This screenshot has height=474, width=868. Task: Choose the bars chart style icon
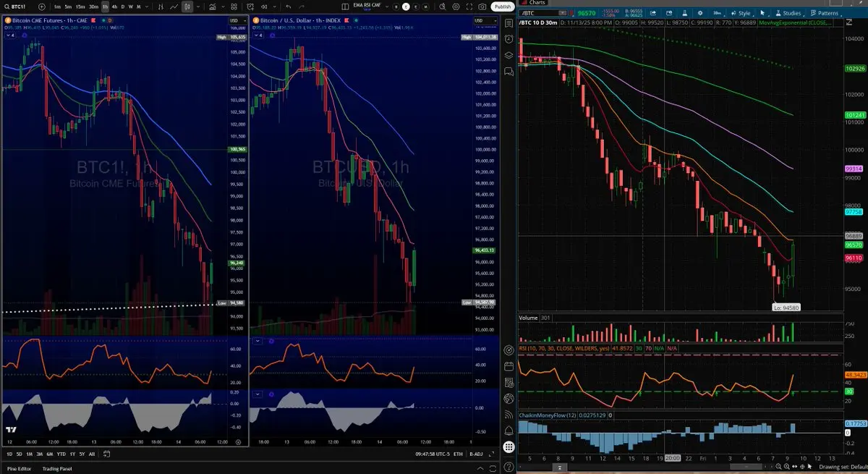pyautogui.click(x=161, y=7)
